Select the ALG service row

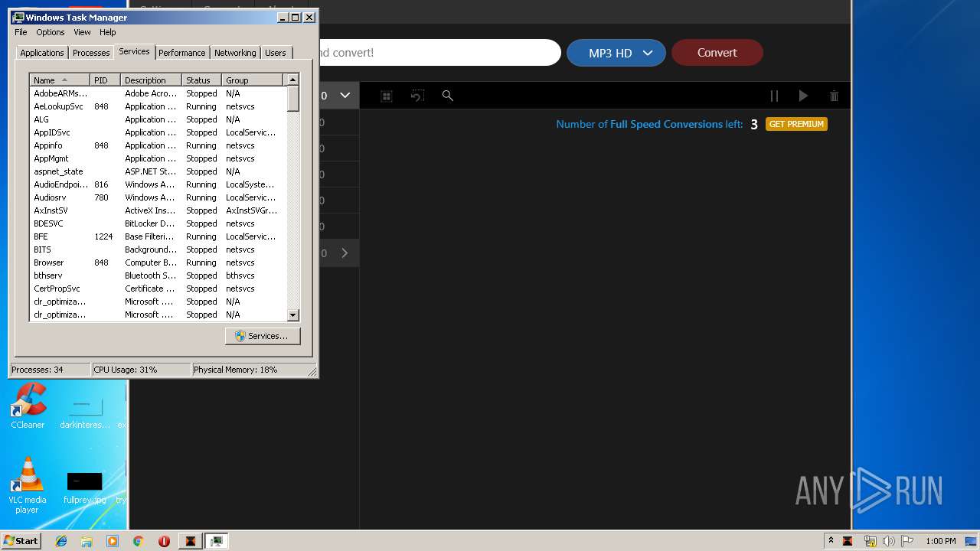tap(158, 119)
